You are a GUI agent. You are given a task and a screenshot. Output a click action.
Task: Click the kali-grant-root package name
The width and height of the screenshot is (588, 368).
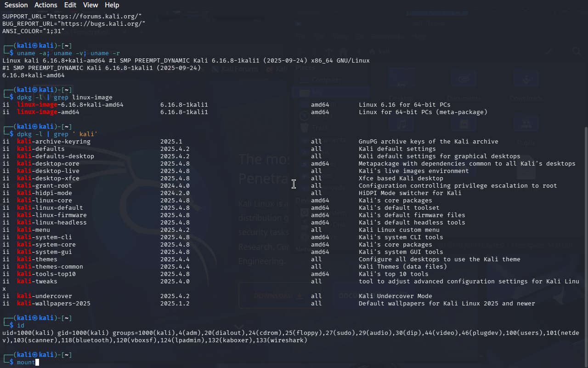pyautogui.click(x=44, y=186)
